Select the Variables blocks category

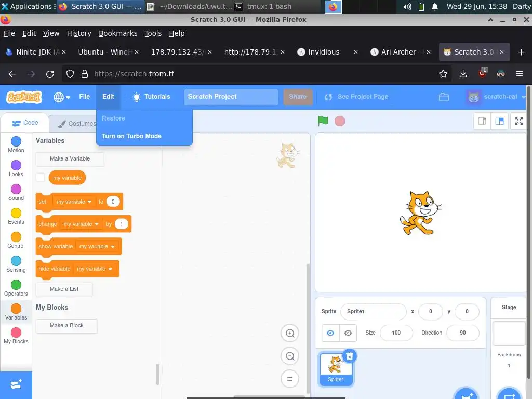[x=16, y=312]
